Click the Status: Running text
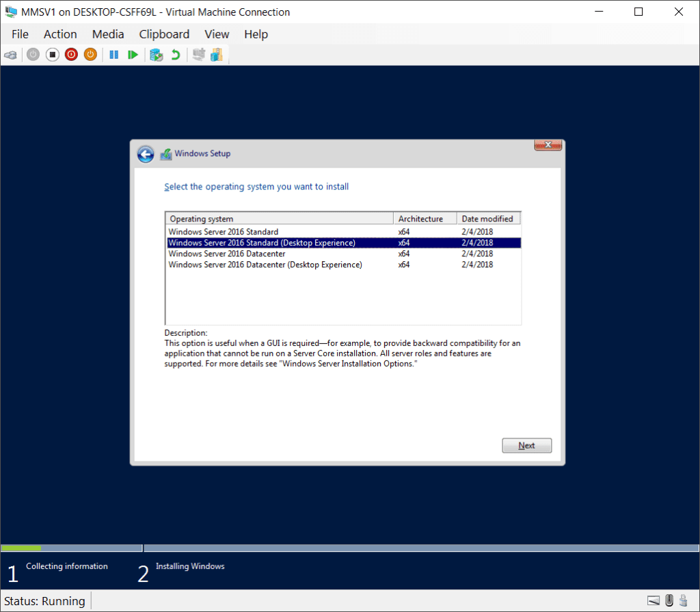700x612 pixels. [44, 601]
